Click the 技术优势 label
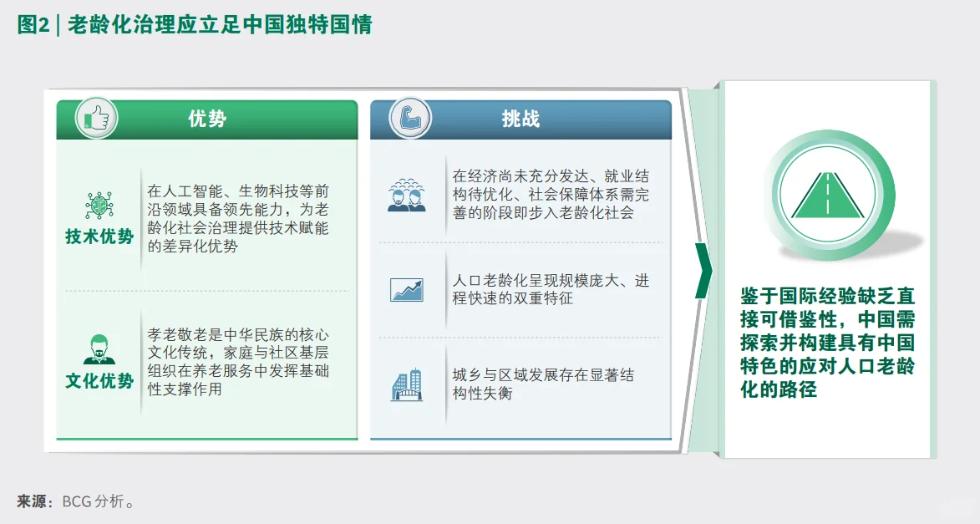The width and height of the screenshot is (980, 524). coord(99,237)
